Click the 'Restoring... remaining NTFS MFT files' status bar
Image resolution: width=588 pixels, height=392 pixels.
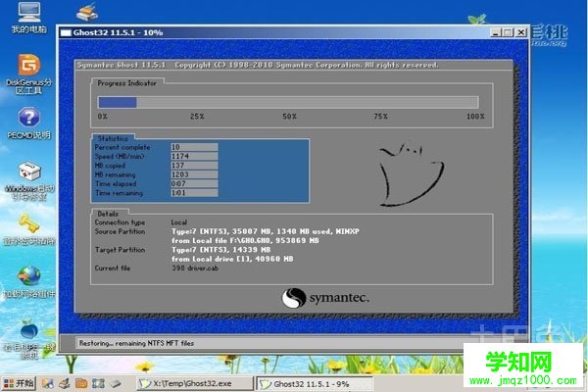(270, 343)
